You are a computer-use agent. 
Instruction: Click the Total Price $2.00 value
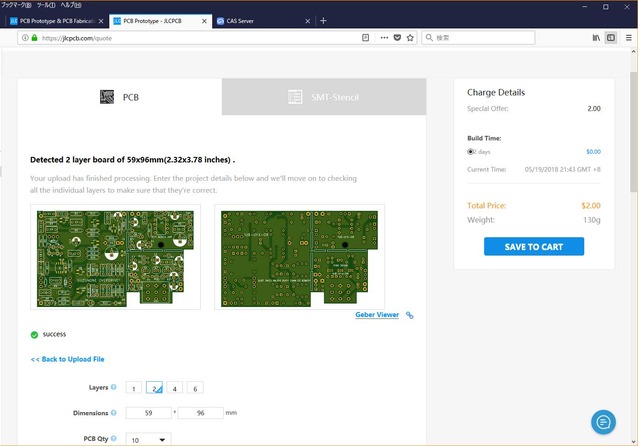[x=591, y=206]
